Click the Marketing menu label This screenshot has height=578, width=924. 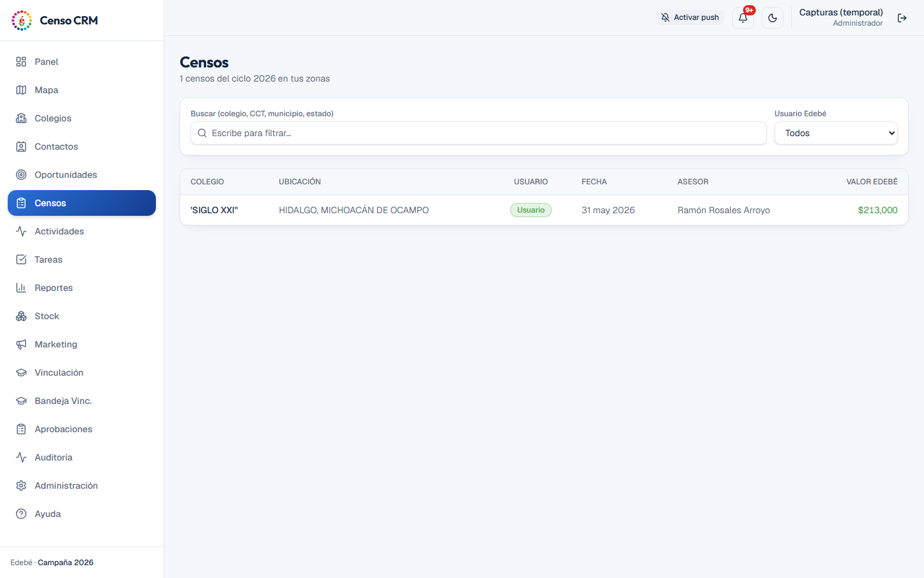coord(56,344)
